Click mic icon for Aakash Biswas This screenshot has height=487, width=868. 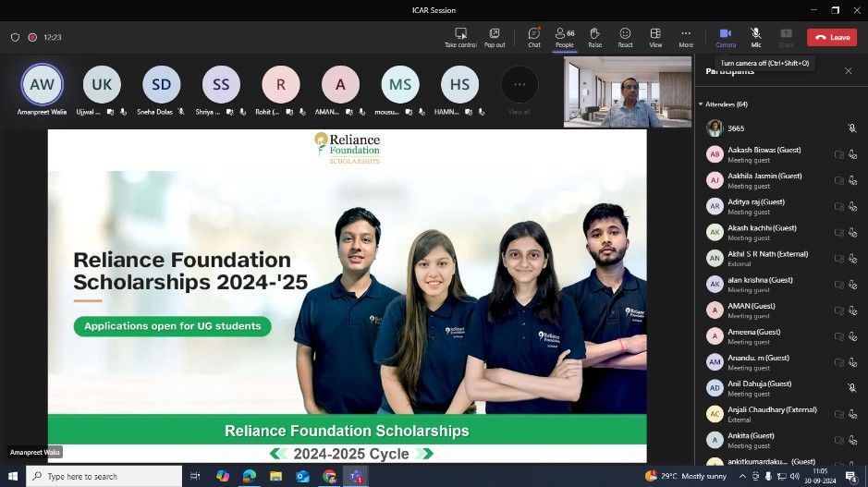(852, 154)
